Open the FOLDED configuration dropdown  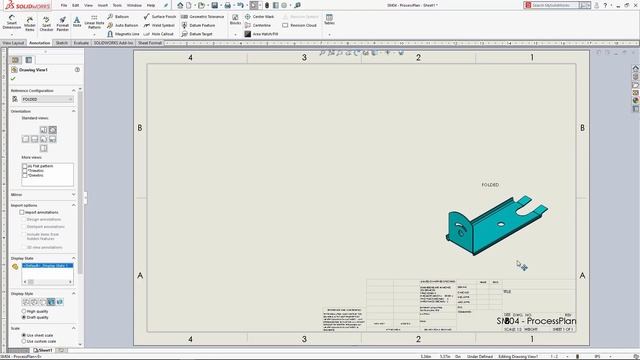(x=47, y=99)
